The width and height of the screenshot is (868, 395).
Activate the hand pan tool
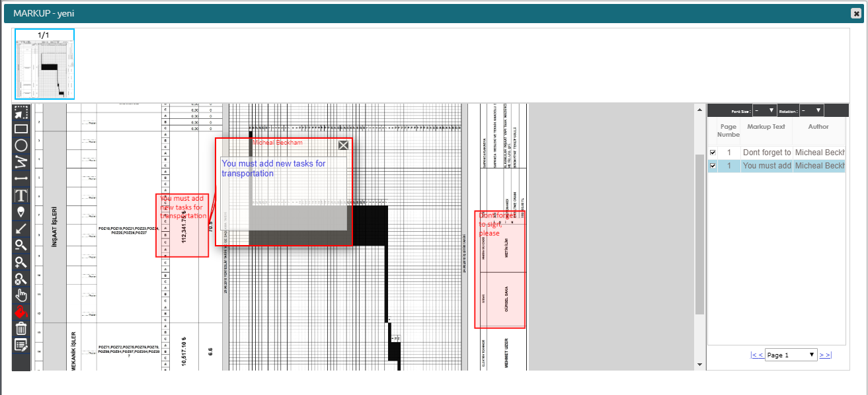point(20,295)
